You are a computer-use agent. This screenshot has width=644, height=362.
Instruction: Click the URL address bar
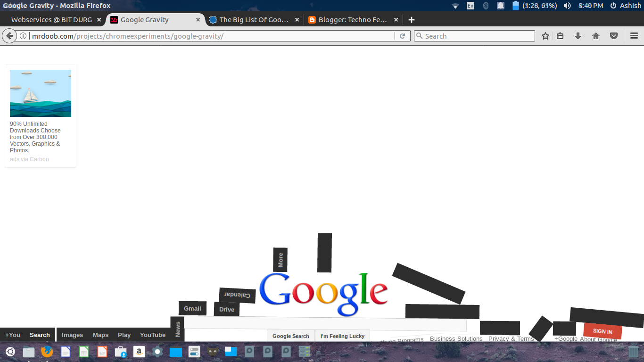click(x=212, y=36)
